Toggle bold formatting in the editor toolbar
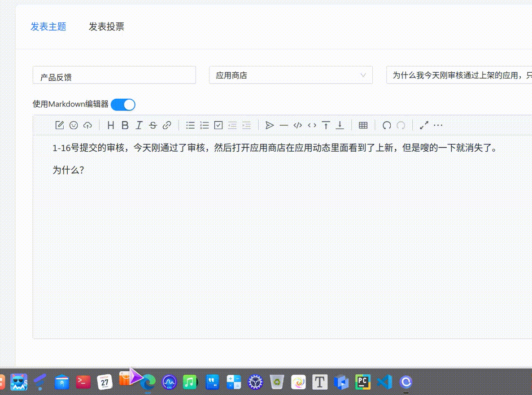 (125, 125)
